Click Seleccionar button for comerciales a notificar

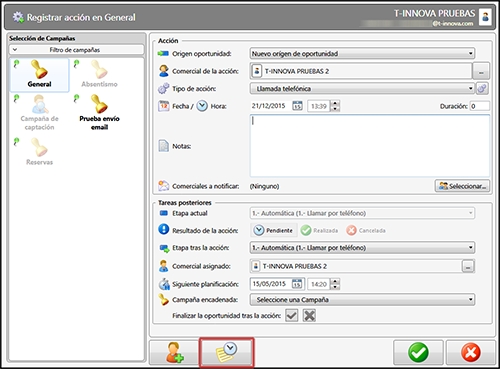[463, 186]
